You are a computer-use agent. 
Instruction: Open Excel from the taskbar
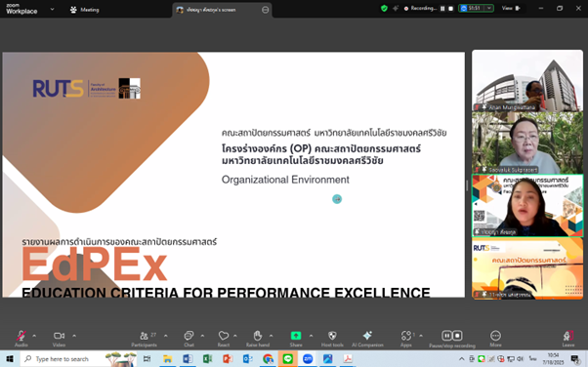pos(208,359)
